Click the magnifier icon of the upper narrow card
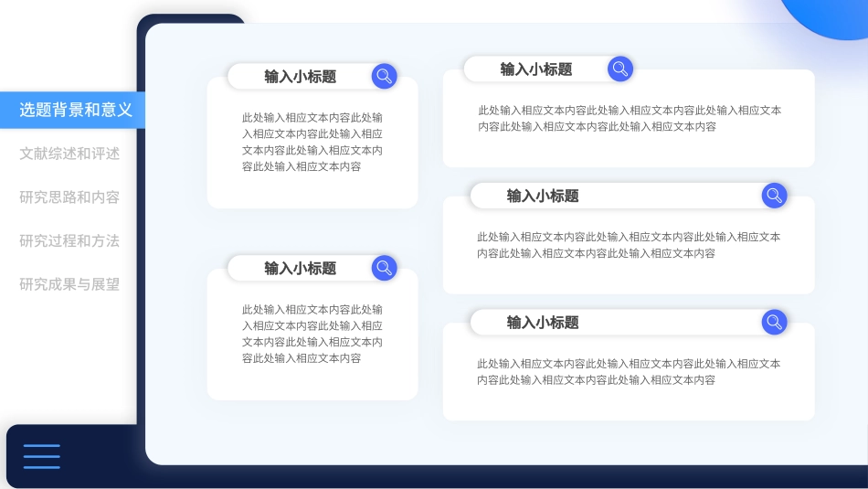Screen dimensions: 868x489 tap(384, 77)
